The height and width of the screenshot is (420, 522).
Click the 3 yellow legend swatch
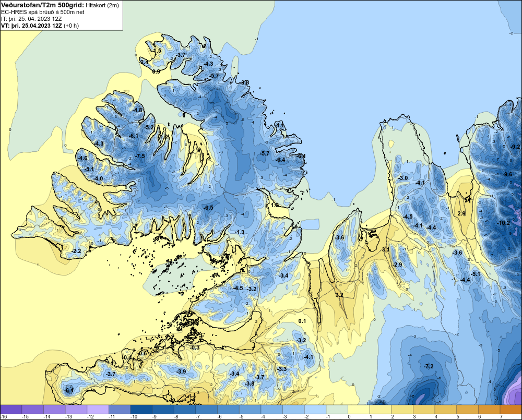(x=424, y=410)
